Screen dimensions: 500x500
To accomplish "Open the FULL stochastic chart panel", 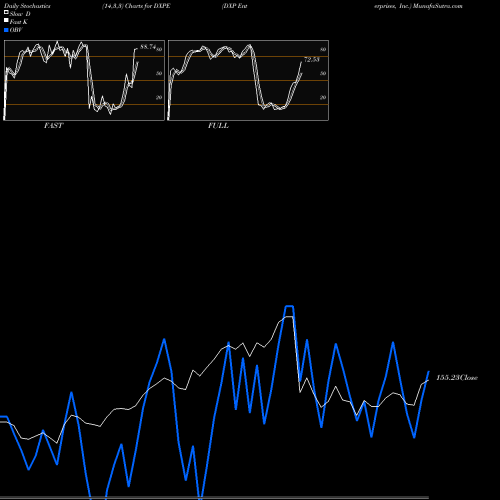I will [248, 80].
